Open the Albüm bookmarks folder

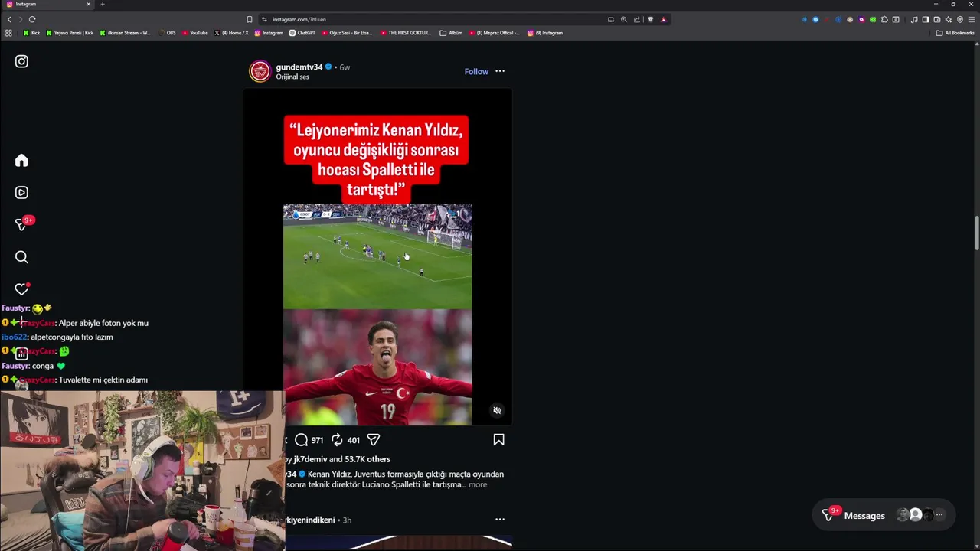[451, 33]
